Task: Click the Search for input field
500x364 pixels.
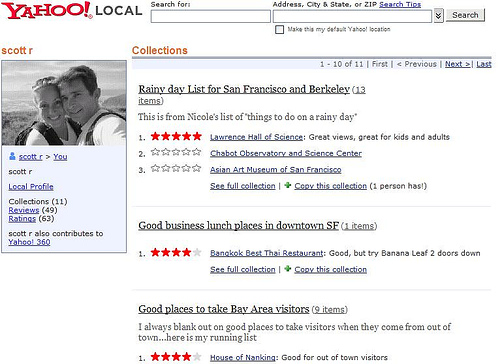Action: point(210,16)
